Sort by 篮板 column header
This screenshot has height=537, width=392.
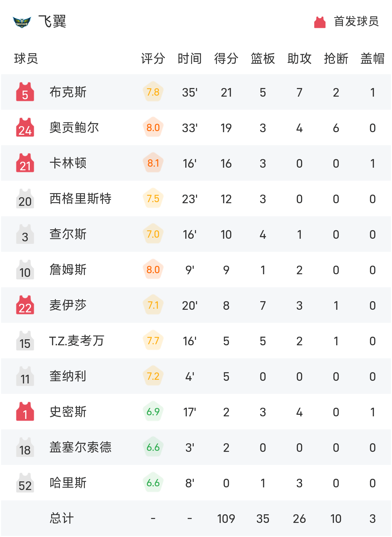pos(263,59)
